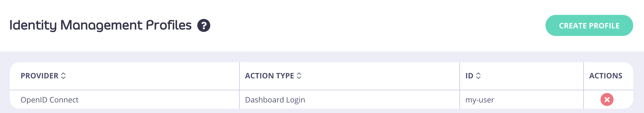Click the Provider column sort arrows
Screen dimensions: 644x113
click(x=63, y=76)
